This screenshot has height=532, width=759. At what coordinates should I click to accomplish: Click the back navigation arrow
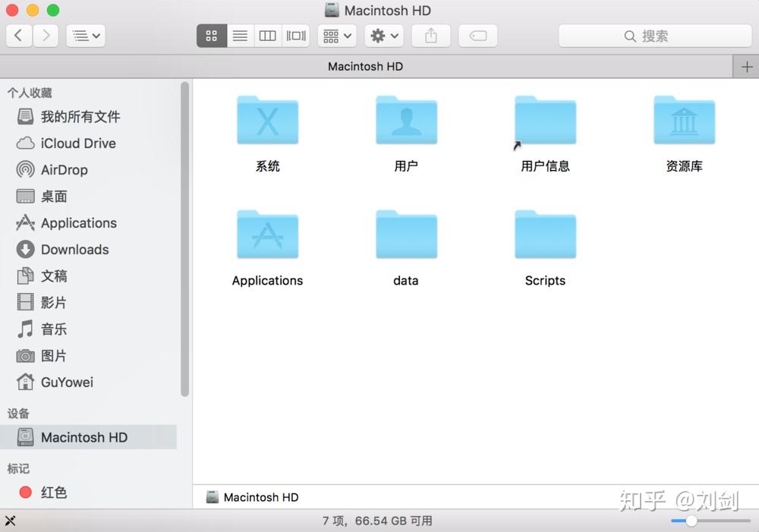click(x=18, y=35)
